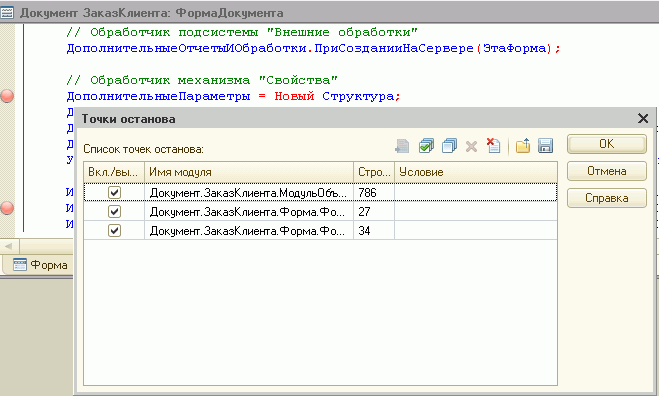Image resolution: width=659 pixels, height=396 pixels.
Task: Click the delete all breakpoints icon
Action: pos(493,146)
